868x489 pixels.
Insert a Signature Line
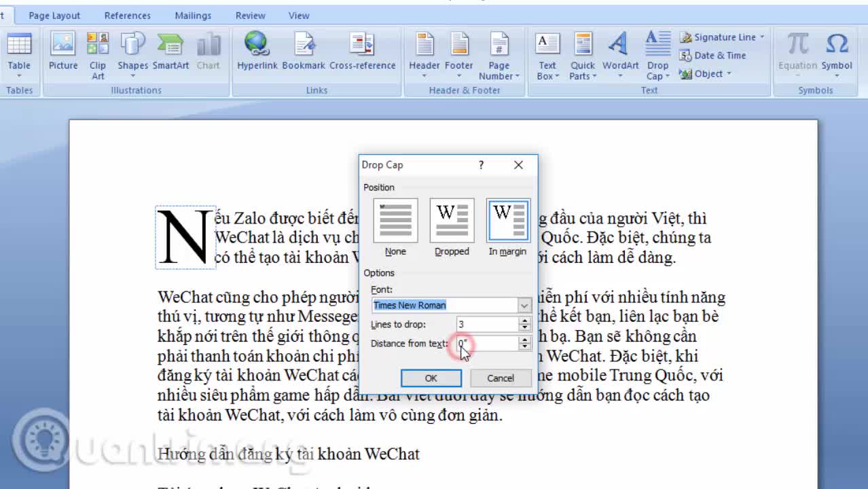click(x=722, y=37)
